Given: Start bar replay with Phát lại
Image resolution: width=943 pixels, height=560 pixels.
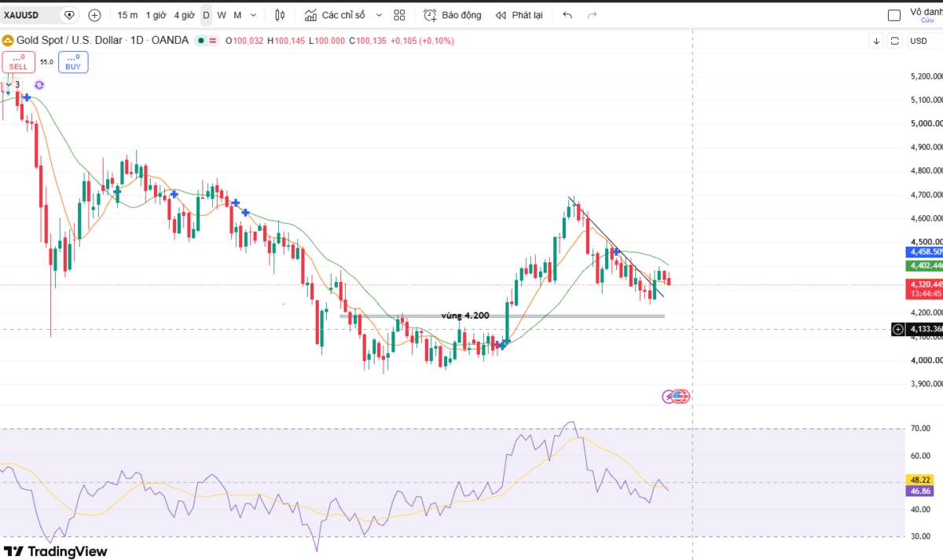Looking at the screenshot, I should [519, 15].
